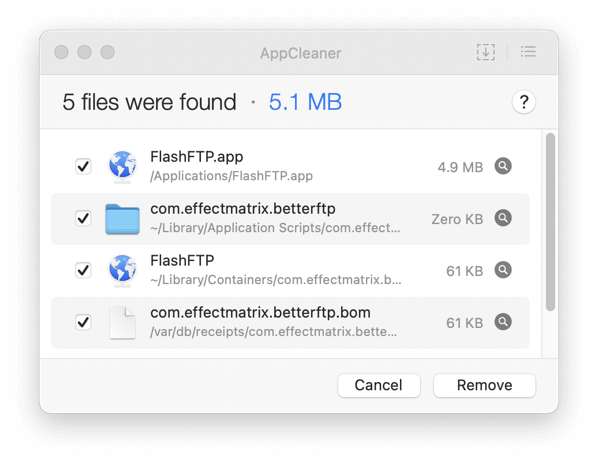This screenshot has width=598, height=462.
Task: Click the blue folder icon
Action: coord(122,219)
